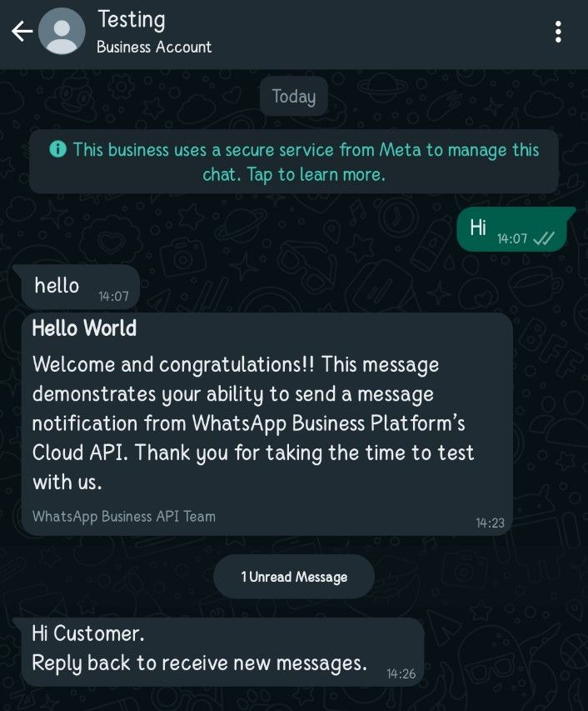The height and width of the screenshot is (711, 588).
Task: Tap the double-check read receipt ticks
Action: coord(544,238)
